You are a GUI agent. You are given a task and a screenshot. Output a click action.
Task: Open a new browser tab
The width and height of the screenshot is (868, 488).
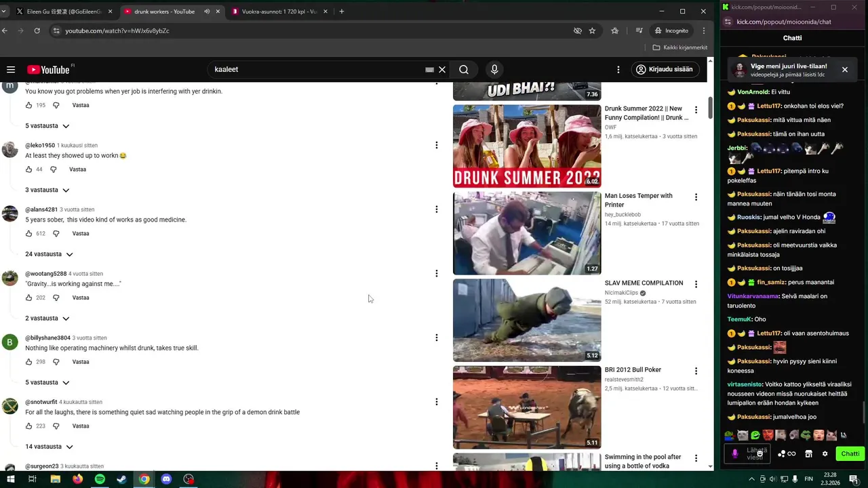click(341, 12)
